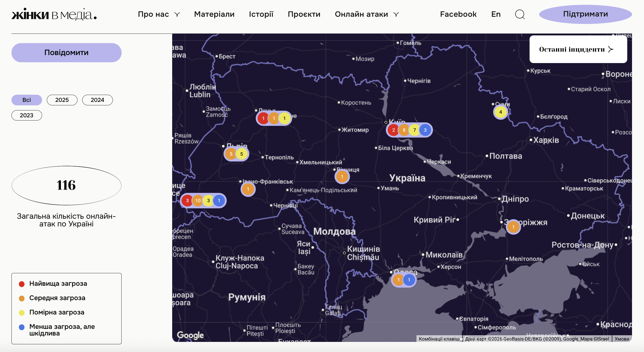This screenshot has height=352, width=644.
Task: Select the 2025 year filter
Action: point(62,100)
